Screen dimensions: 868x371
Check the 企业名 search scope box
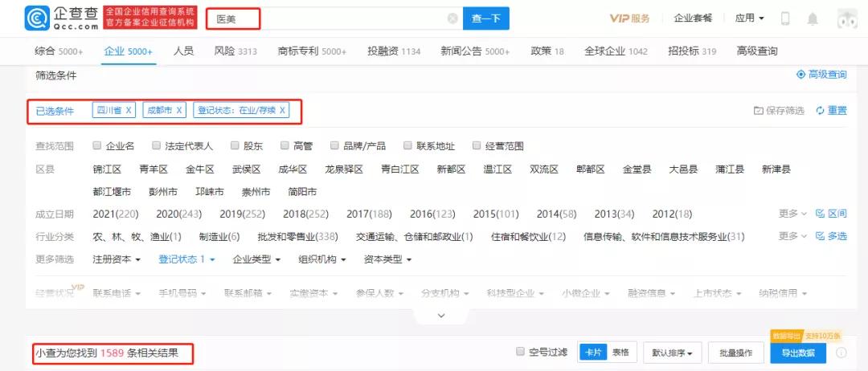click(97, 145)
